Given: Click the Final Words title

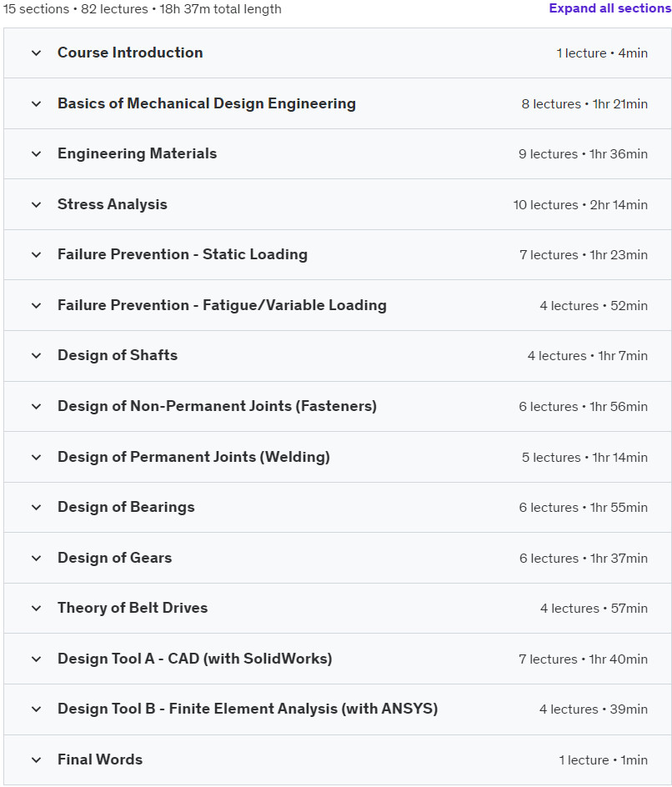Looking at the screenshot, I should 100,759.
